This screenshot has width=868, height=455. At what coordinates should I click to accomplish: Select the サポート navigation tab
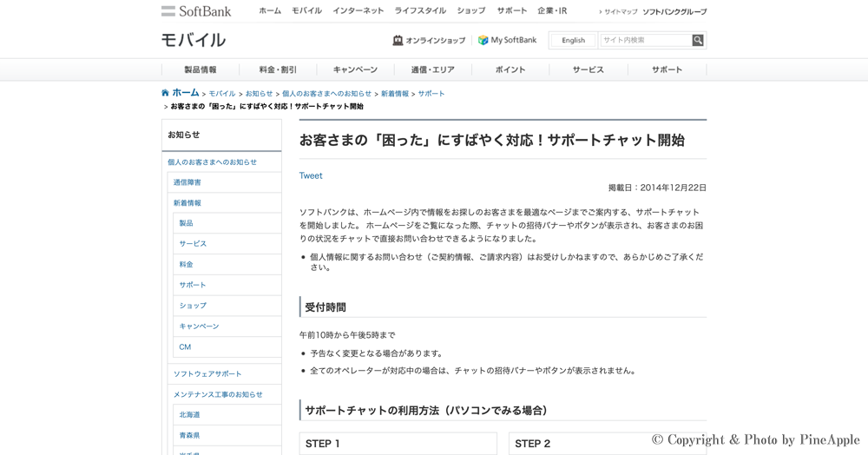(667, 69)
